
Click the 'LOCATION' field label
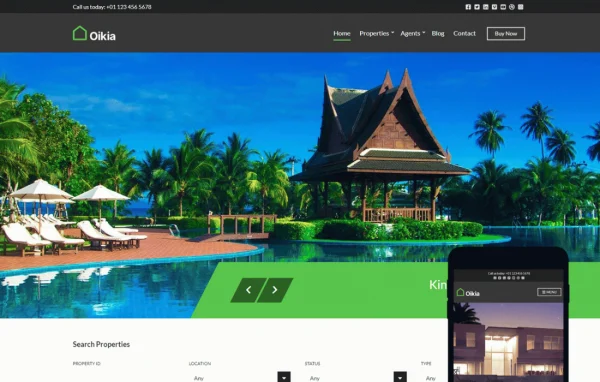(200, 364)
